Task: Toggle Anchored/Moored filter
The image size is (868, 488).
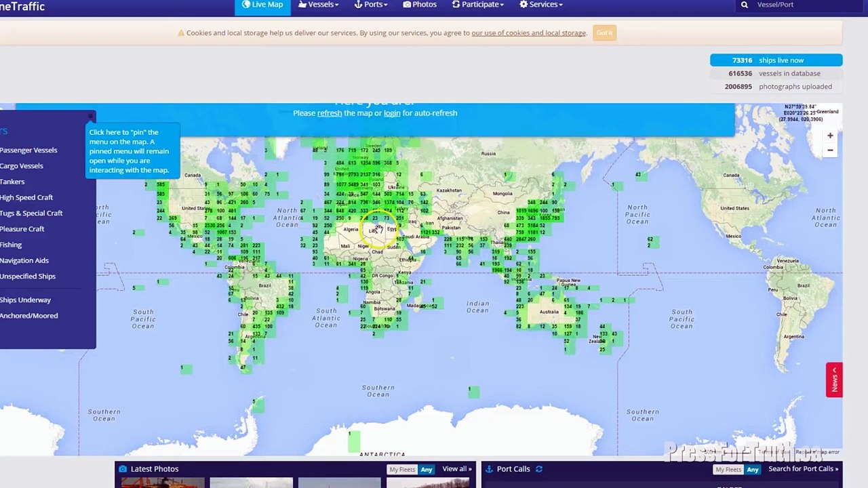Action: 29,315
